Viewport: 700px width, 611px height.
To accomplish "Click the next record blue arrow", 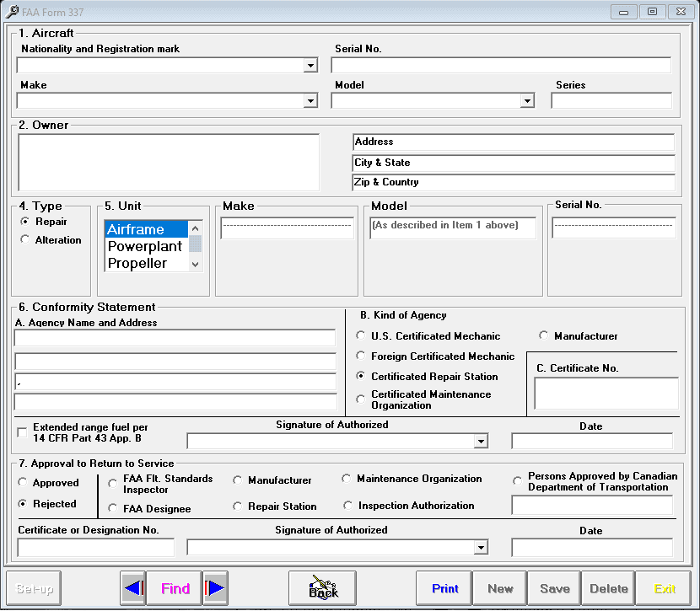I will (216, 588).
